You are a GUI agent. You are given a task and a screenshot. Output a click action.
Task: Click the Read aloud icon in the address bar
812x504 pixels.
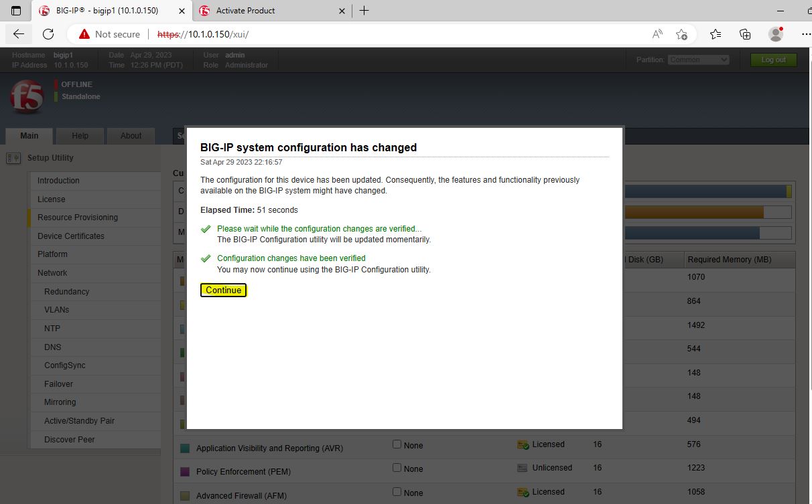pyautogui.click(x=657, y=34)
